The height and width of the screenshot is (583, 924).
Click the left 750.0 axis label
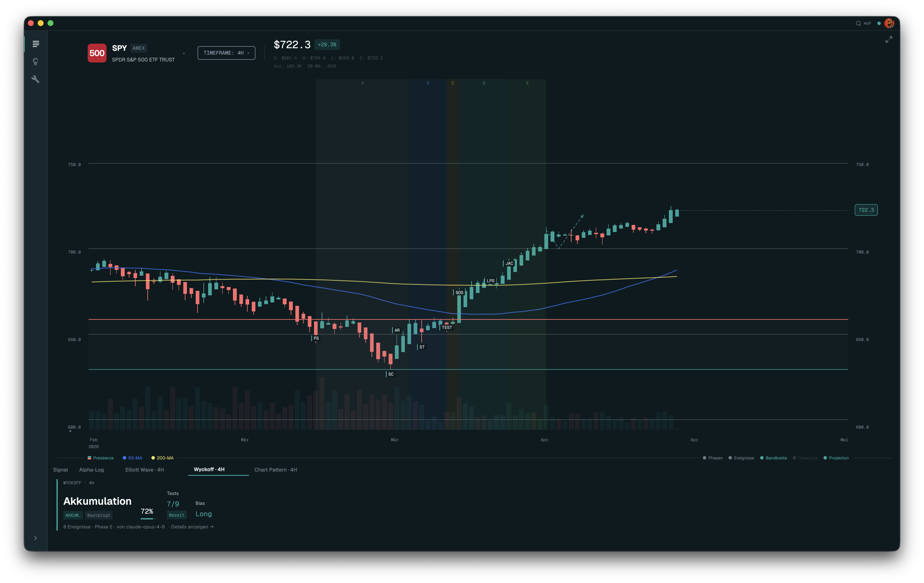pos(74,165)
